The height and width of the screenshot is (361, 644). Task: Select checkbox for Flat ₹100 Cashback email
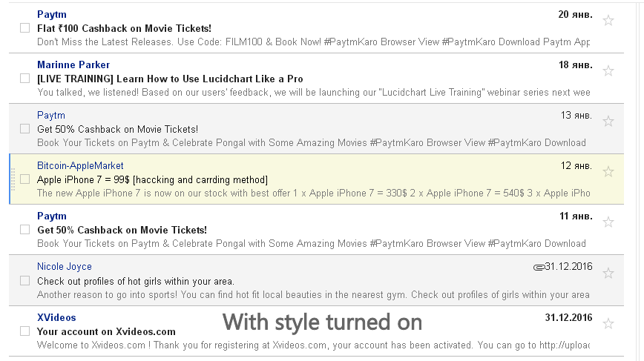click(x=25, y=28)
